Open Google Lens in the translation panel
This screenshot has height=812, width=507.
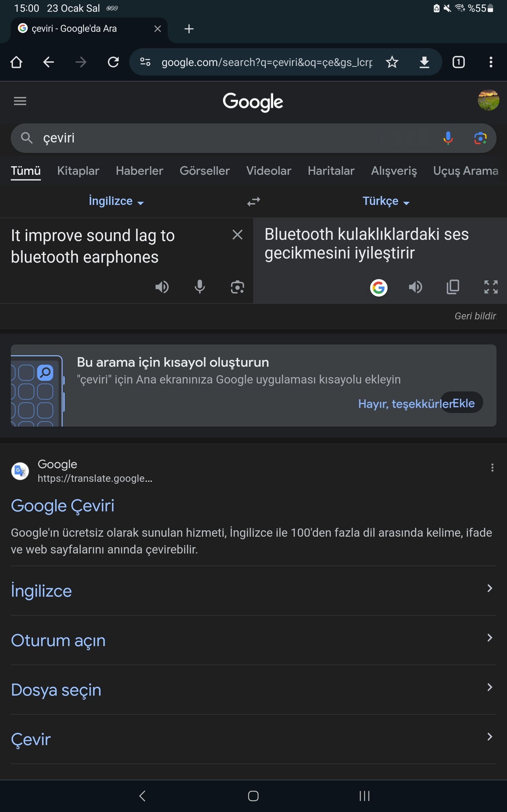pyautogui.click(x=238, y=287)
